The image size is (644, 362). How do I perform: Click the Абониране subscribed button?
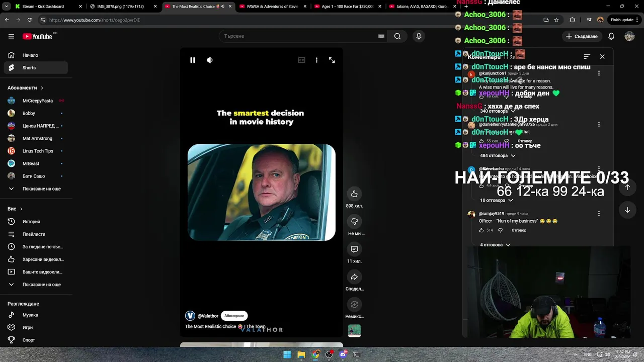pos(234,316)
